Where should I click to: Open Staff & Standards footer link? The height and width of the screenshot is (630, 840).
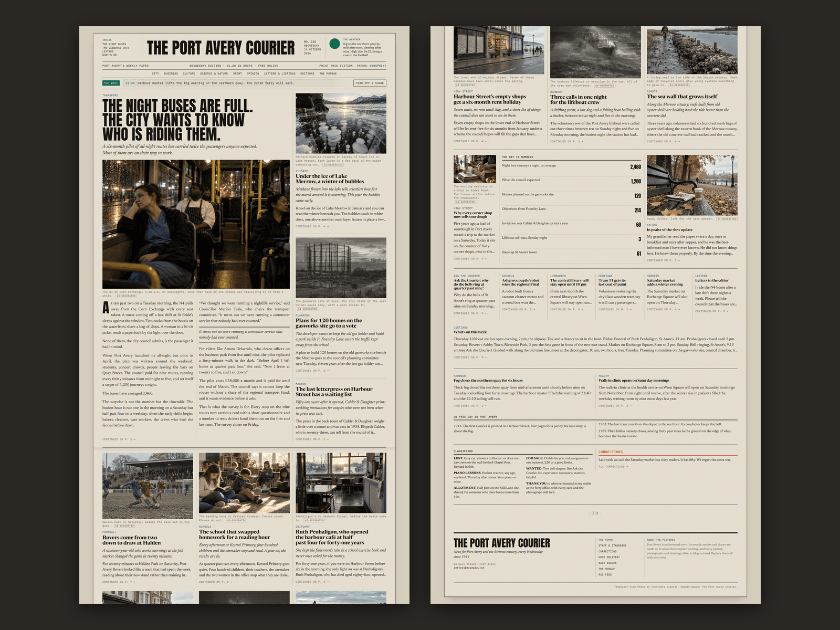[612, 545]
